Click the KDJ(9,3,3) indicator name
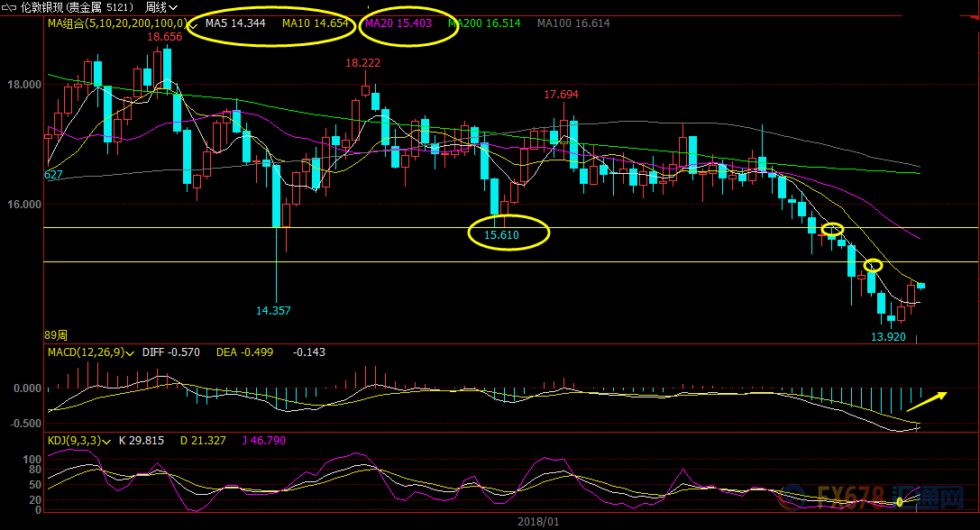Screen dimensions: 980x530 (74, 441)
